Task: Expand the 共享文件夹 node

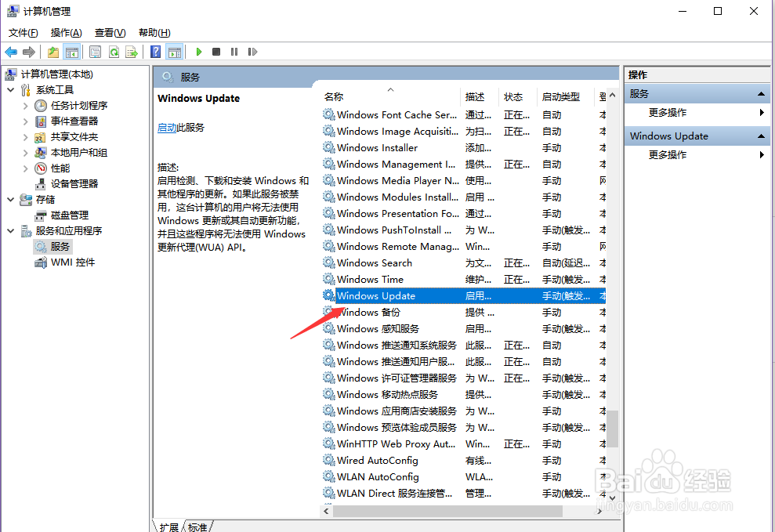Action: (26, 137)
